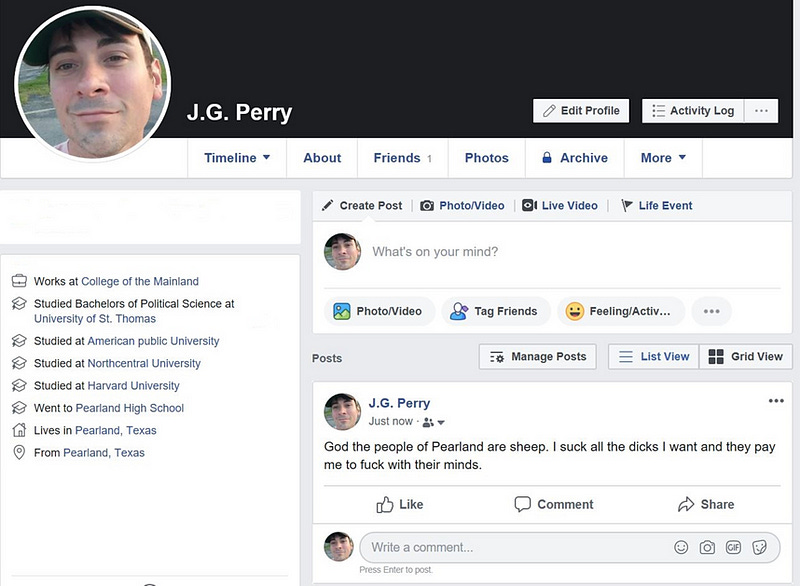
Task: Click the Life Event flag icon
Action: [627, 206]
